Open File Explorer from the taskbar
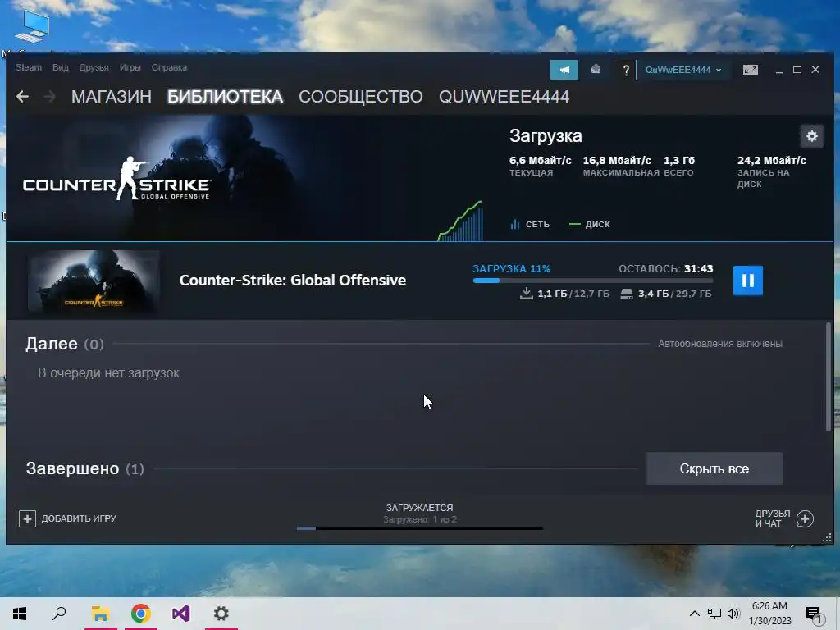This screenshot has width=840, height=630. [100, 614]
